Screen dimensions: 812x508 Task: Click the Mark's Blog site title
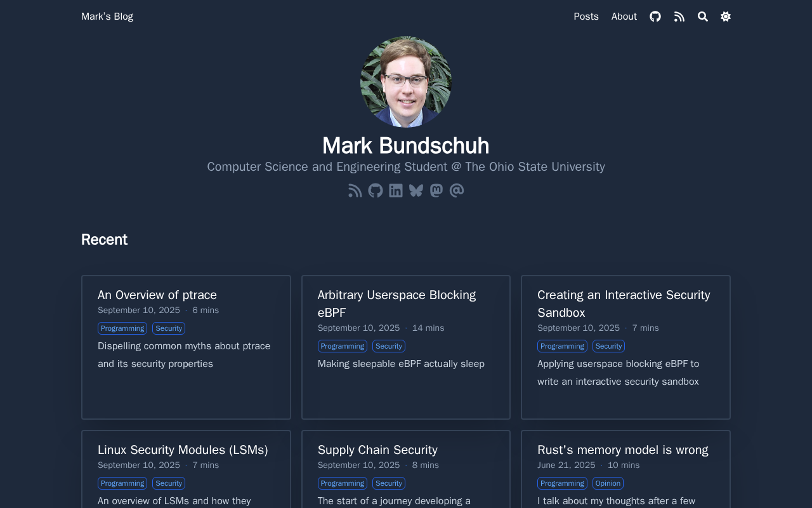(x=107, y=17)
